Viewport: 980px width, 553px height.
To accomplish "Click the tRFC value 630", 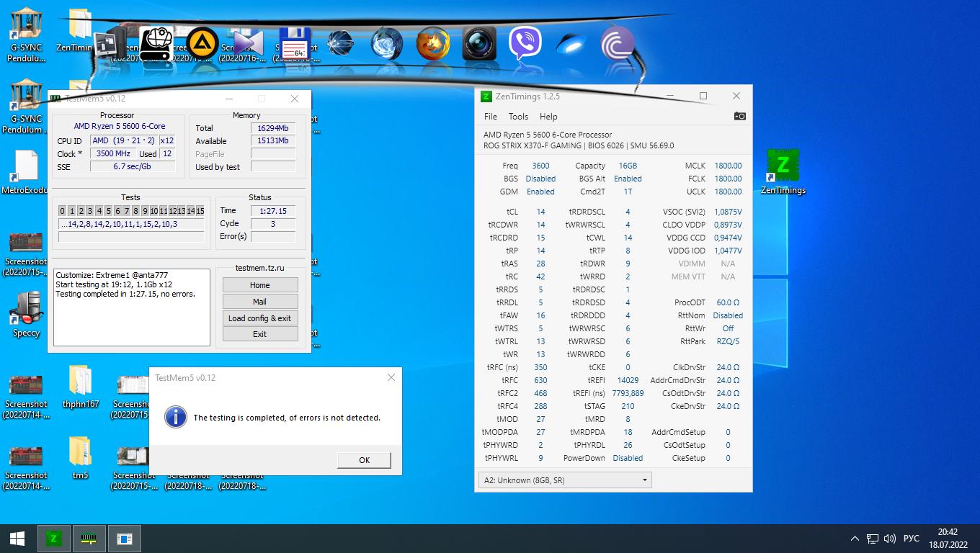I will 540,380.
